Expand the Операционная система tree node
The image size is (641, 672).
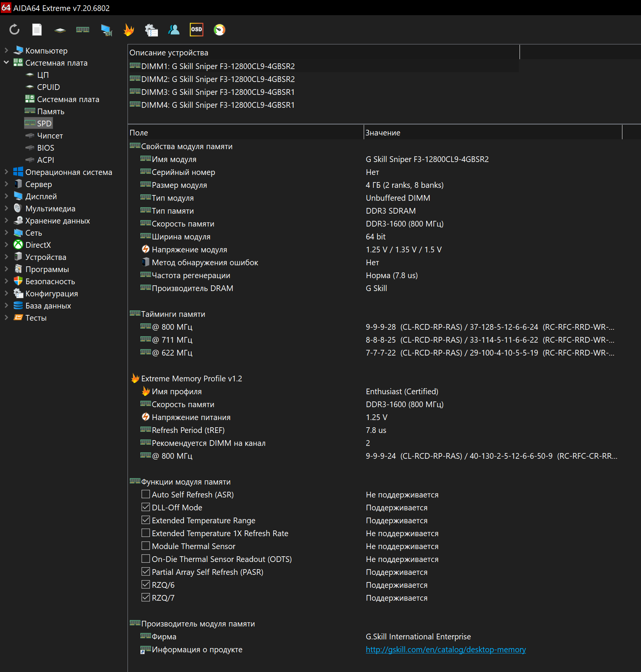click(x=6, y=172)
